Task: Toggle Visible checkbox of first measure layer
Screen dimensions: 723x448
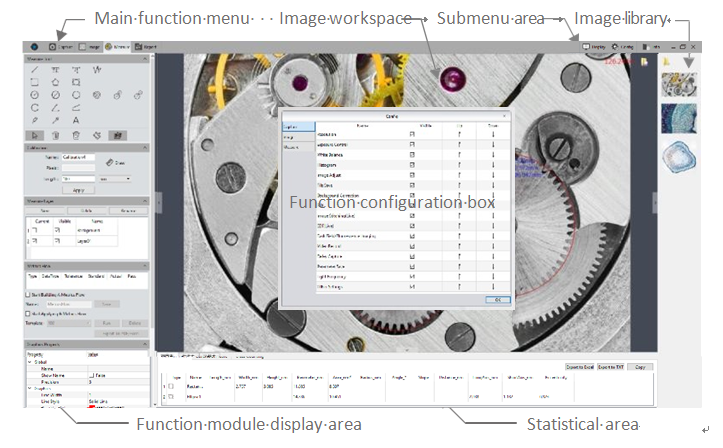Action: click(58, 230)
